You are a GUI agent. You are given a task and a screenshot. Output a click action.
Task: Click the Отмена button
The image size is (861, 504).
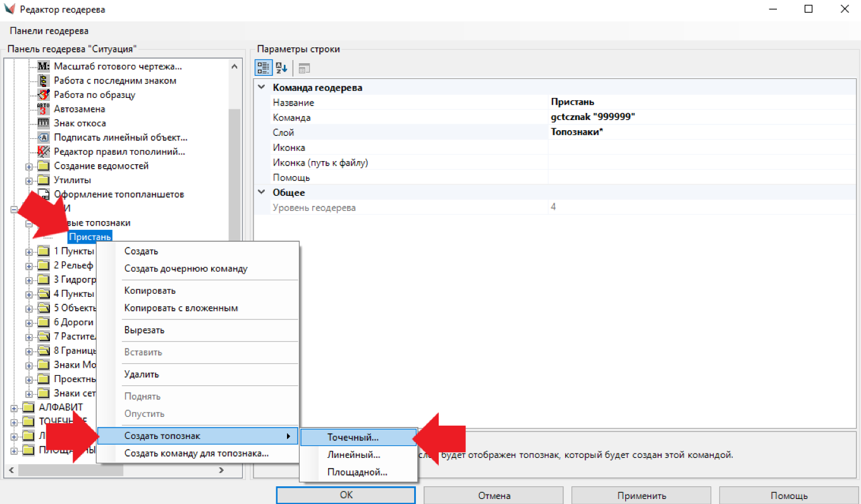tap(494, 495)
